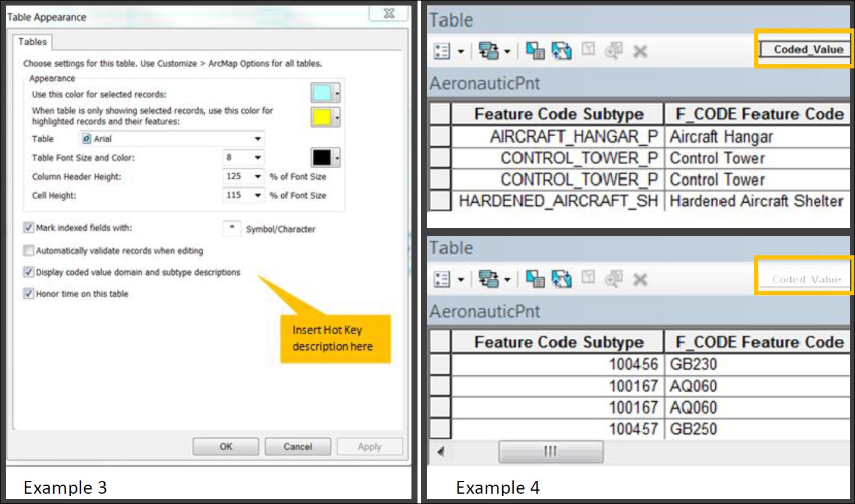Screen dimensions: 855x504
Task: Click Select By Attributes icon in upper Table window
Action: coord(535,51)
